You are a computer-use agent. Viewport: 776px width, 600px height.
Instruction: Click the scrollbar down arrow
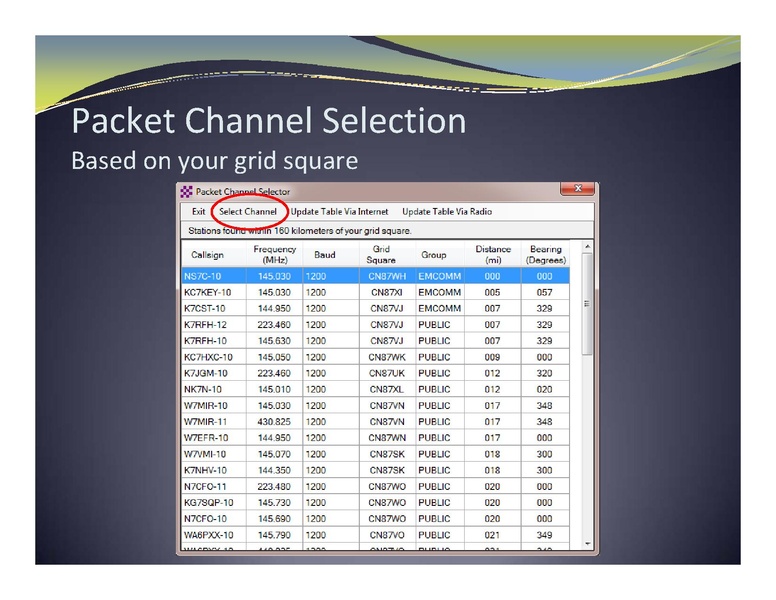[587, 544]
